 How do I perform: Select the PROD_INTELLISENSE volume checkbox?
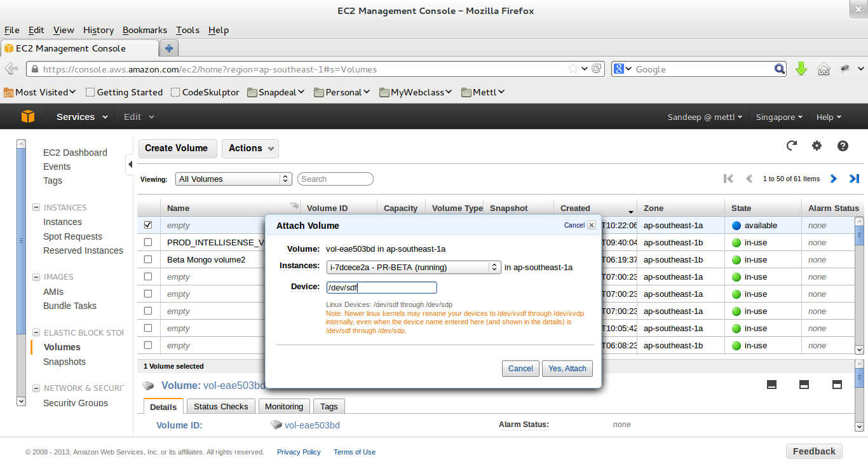(148, 242)
